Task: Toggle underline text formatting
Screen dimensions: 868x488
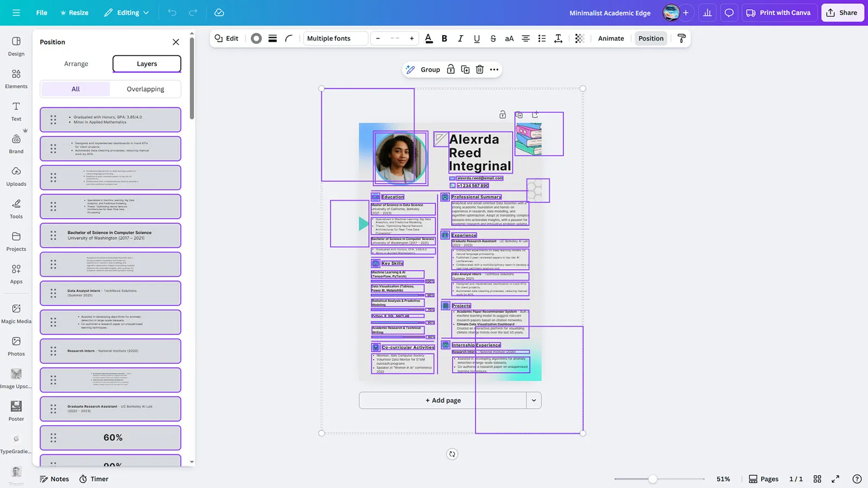Action: coord(477,38)
